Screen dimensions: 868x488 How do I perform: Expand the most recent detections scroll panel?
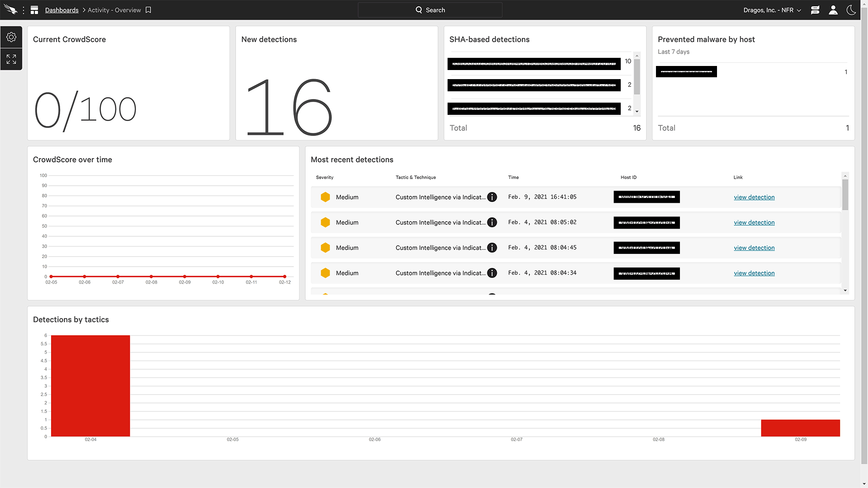pos(845,290)
